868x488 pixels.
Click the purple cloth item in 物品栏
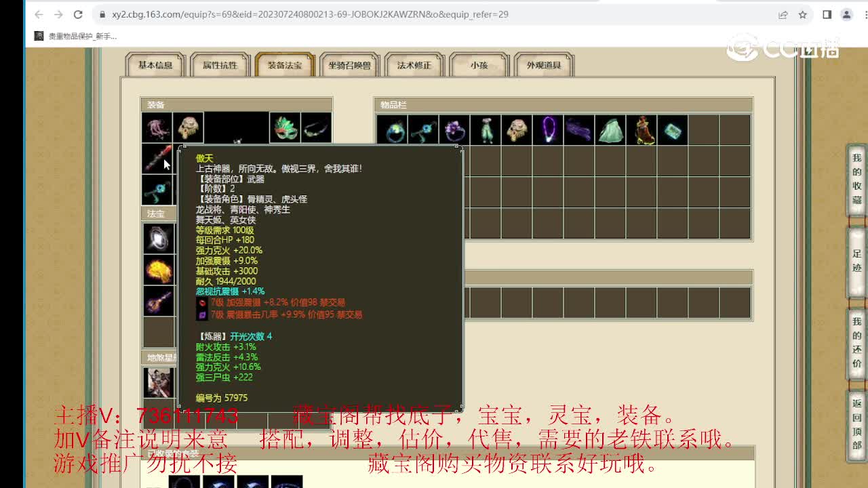pos(579,130)
